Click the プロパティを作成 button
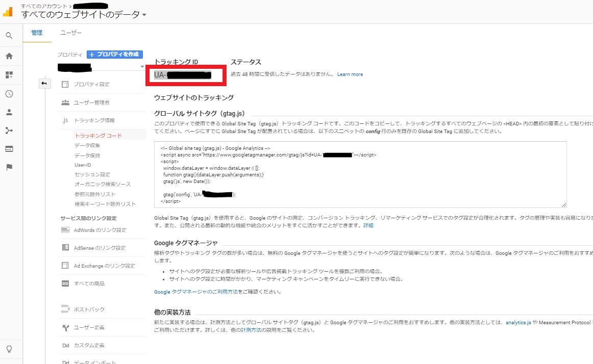 (x=115, y=55)
